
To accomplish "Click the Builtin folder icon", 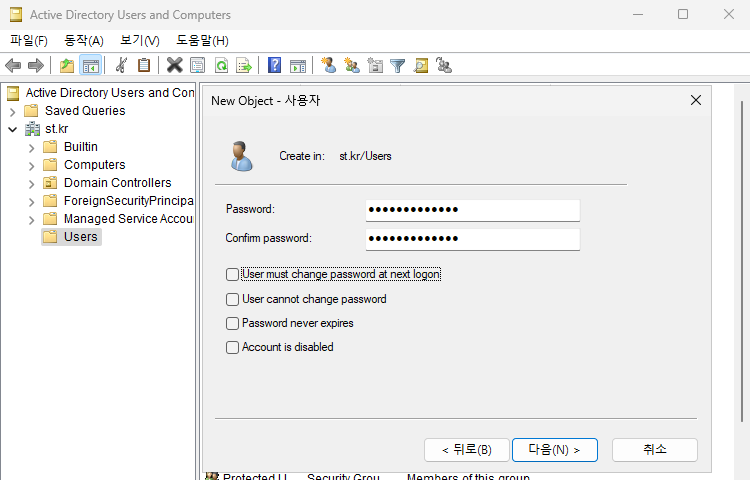I will [50, 147].
